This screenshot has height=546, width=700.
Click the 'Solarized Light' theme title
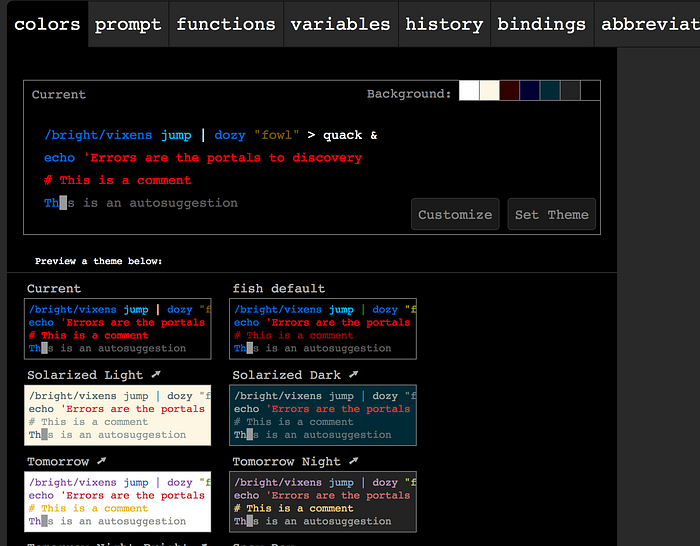[85, 375]
